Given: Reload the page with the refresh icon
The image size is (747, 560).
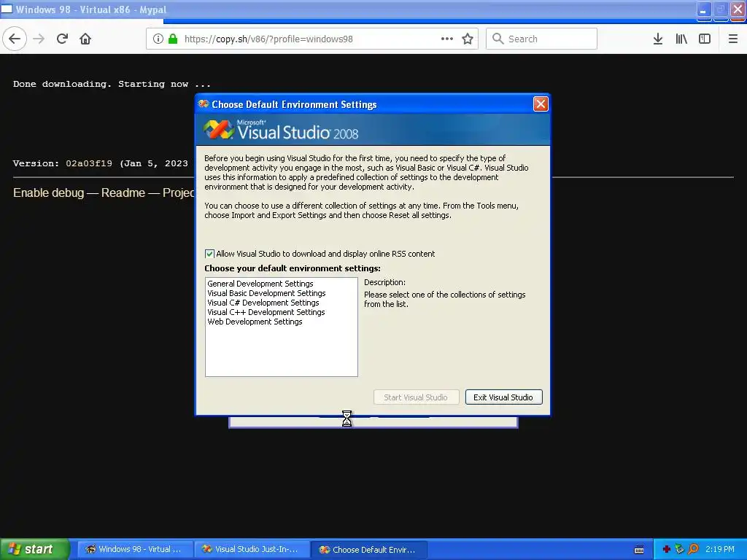Looking at the screenshot, I should click(62, 39).
